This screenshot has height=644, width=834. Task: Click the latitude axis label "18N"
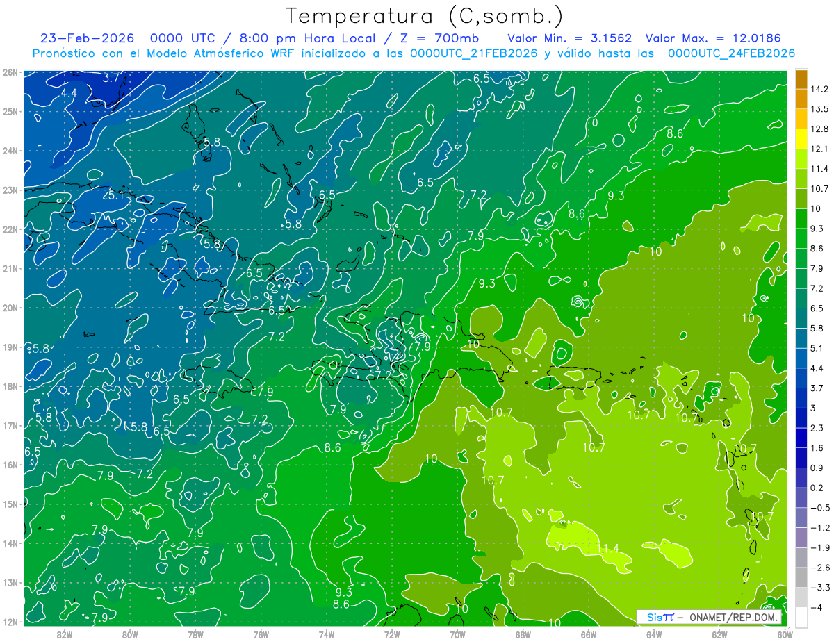[10, 386]
